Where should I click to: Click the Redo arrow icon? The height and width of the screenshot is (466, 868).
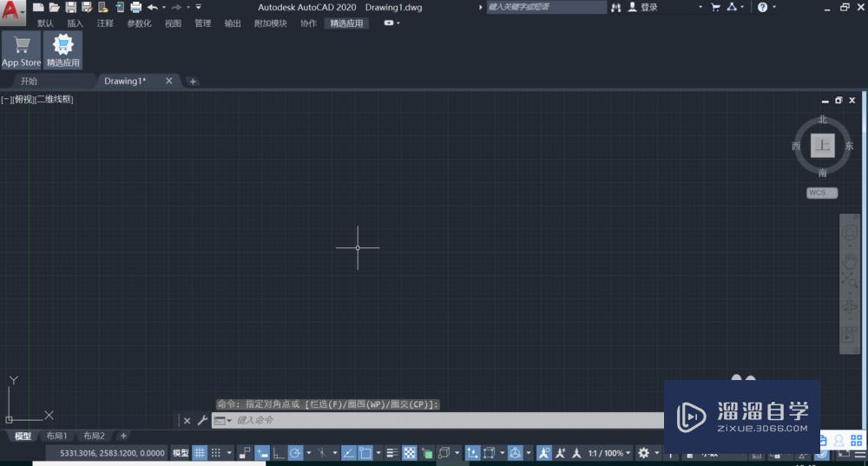pos(176,7)
